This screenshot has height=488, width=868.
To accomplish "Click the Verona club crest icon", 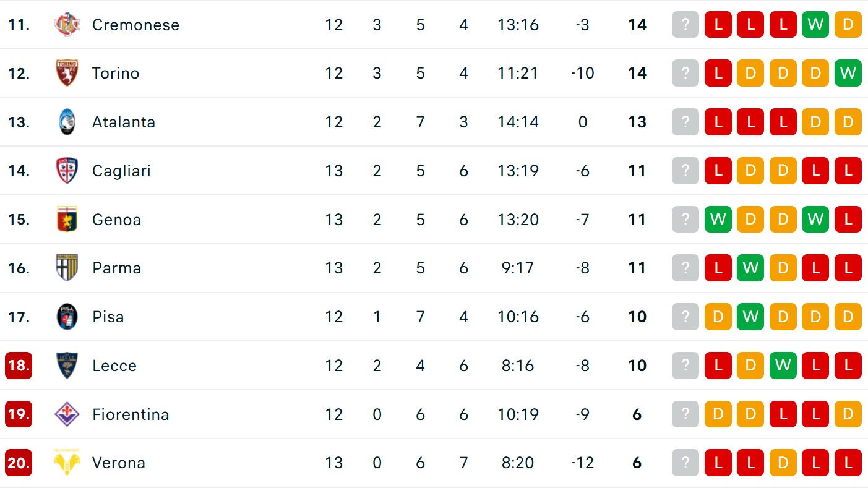I will [x=67, y=463].
